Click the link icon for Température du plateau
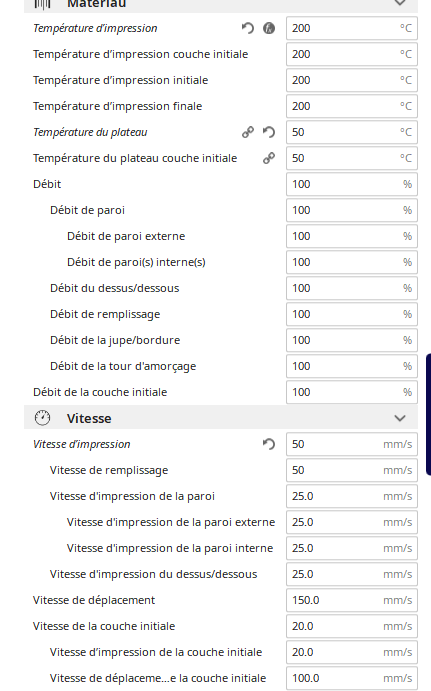The width and height of the screenshot is (431, 691). [x=248, y=132]
